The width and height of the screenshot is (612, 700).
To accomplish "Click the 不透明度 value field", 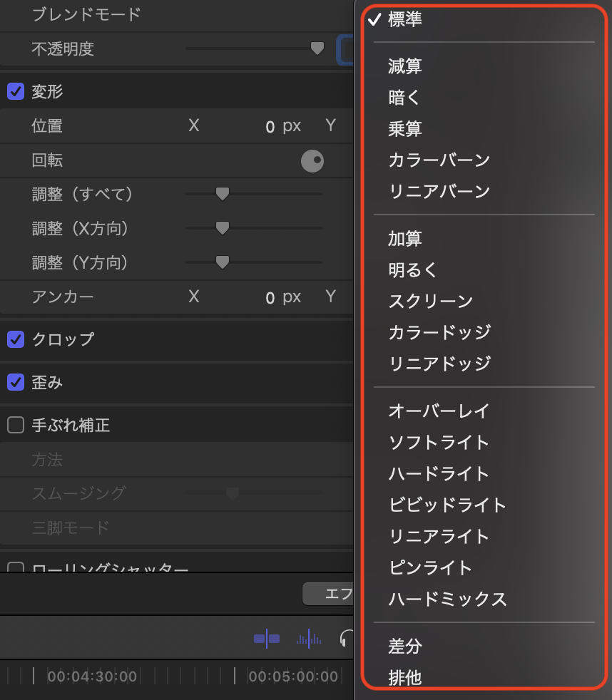I will [x=345, y=49].
